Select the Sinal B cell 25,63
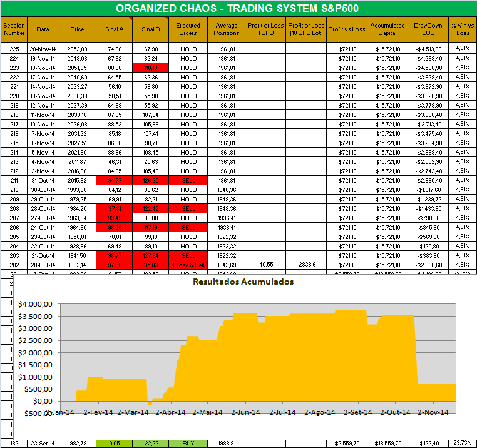The height and width of the screenshot is (448, 477). (151, 162)
